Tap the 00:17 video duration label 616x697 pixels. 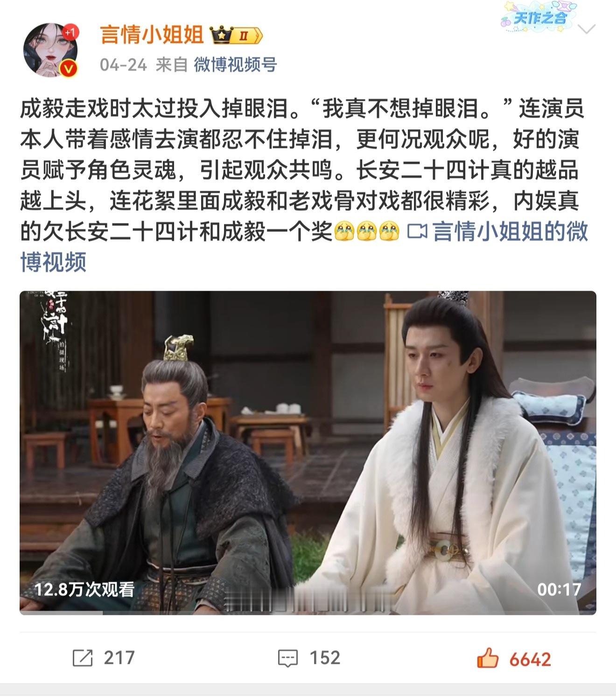(559, 589)
